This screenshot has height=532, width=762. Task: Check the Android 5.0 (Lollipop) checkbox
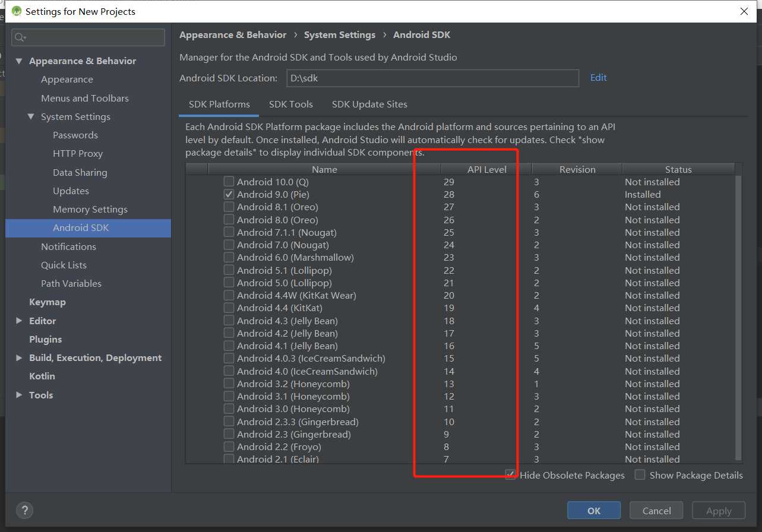coord(229,283)
